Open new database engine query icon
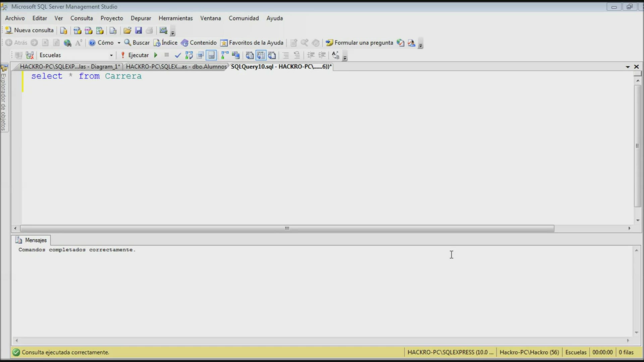Image resolution: width=644 pixels, height=362 pixels. [63, 31]
